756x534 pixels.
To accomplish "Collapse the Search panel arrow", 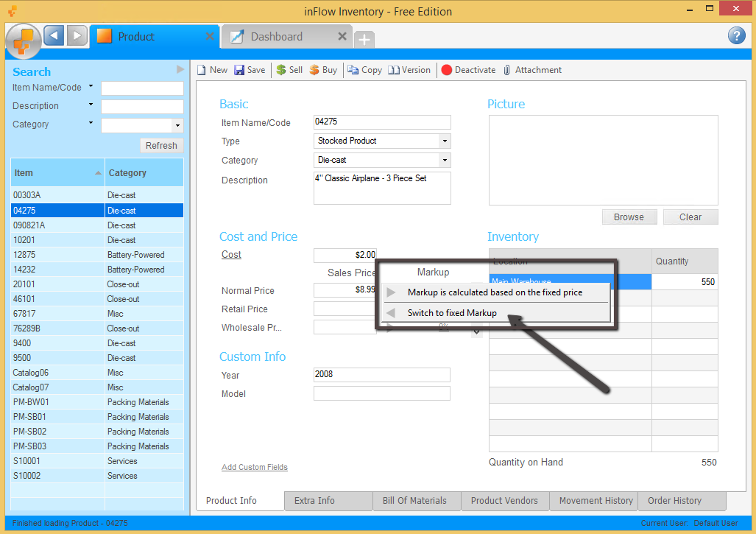I will (x=180, y=69).
